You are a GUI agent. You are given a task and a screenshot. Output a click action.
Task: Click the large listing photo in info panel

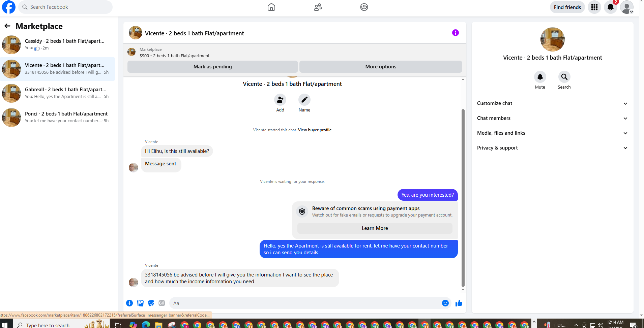point(553,39)
